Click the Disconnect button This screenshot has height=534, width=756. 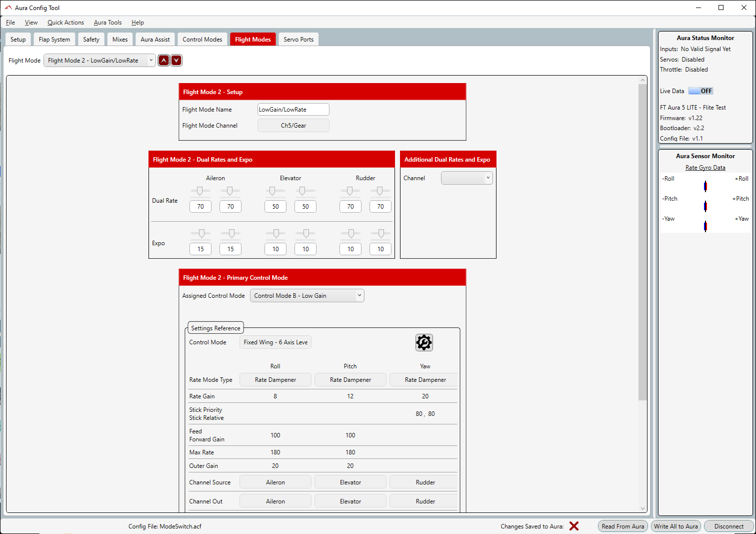[728, 526]
